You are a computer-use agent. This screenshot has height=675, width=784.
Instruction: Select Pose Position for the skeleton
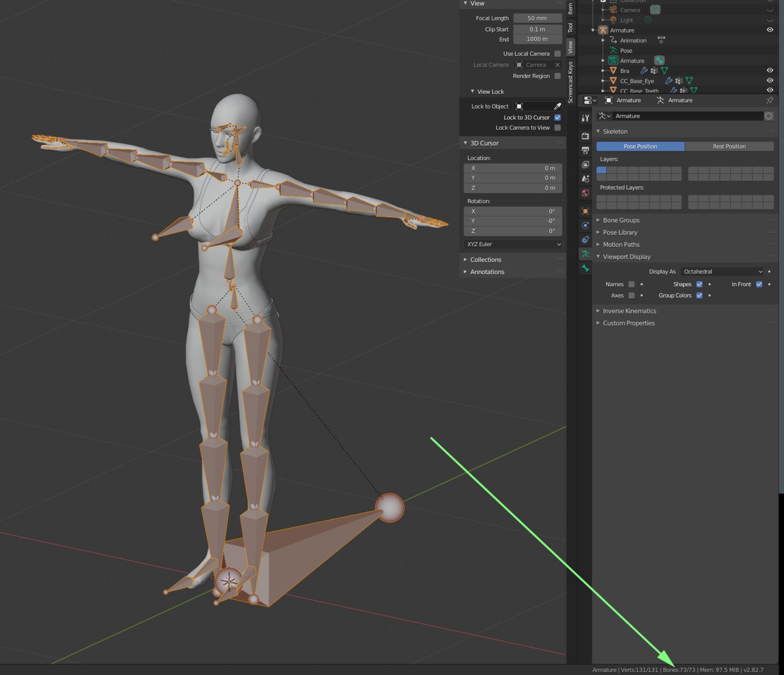click(x=640, y=146)
